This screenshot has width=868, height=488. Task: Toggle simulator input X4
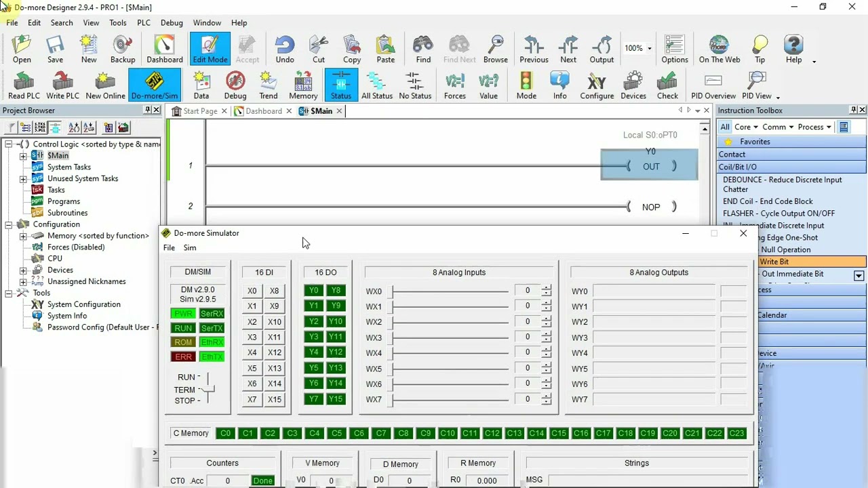[x=252, y=352]
